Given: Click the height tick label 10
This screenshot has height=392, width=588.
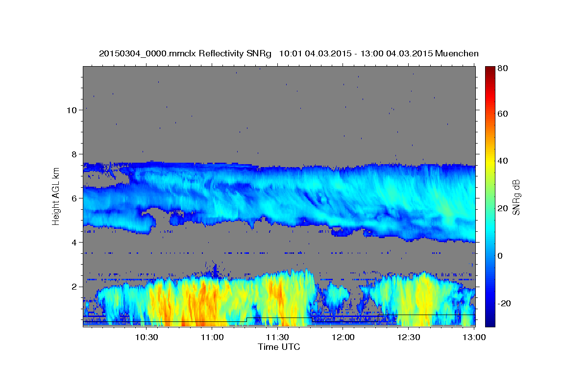Looking at the screenshot, I should tap(71, 110).
